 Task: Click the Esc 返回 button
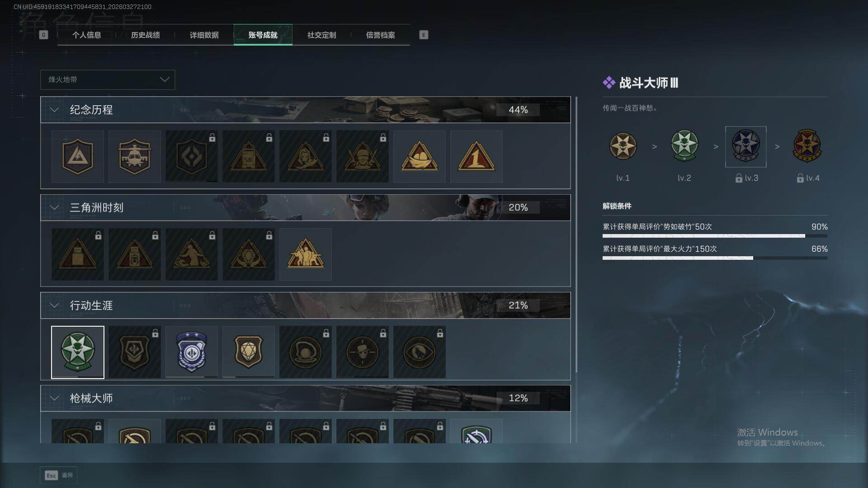click(58, 475)
